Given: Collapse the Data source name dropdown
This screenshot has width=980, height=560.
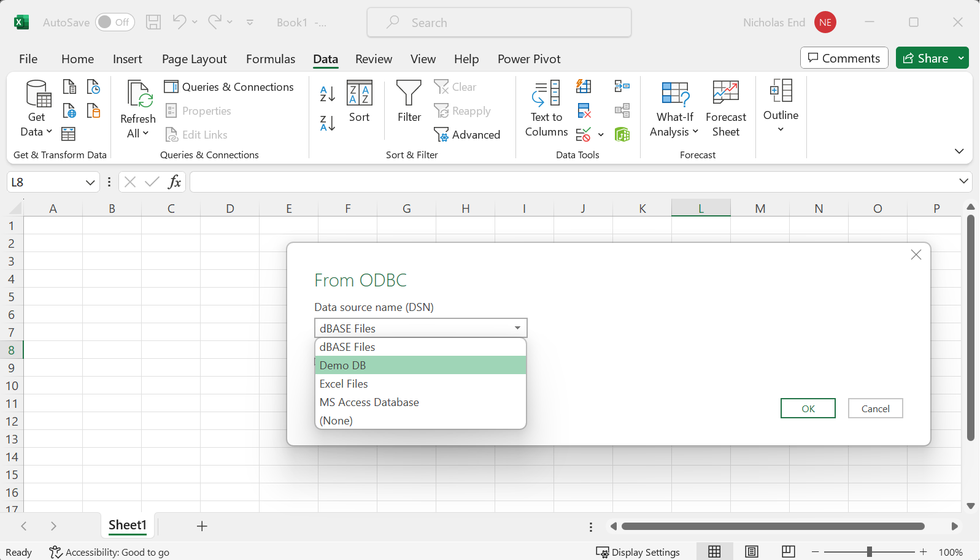Looking at the screenshot, I should point(517,328).
